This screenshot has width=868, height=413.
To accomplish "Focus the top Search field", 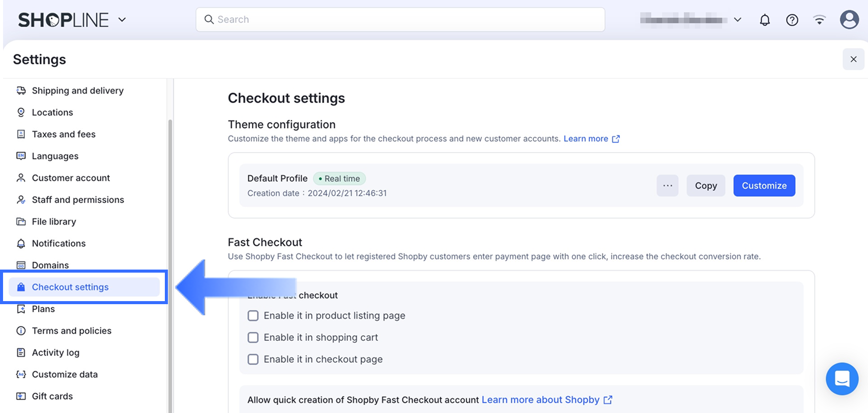I will (x=400, y=19).
